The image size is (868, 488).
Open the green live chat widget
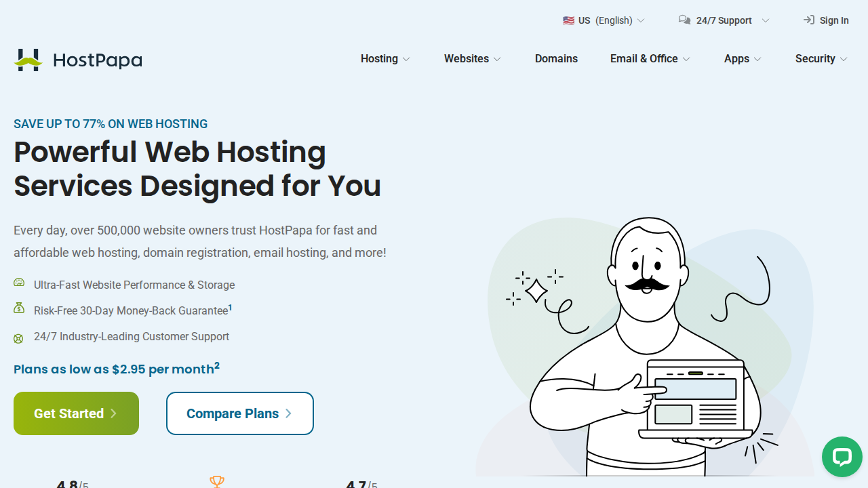tap(842, 457)
